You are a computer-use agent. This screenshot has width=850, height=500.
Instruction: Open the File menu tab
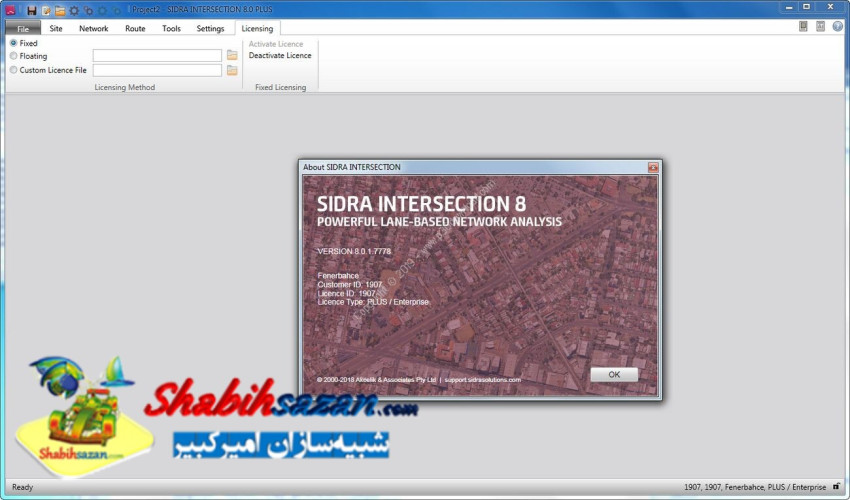(x=23, y=28)
